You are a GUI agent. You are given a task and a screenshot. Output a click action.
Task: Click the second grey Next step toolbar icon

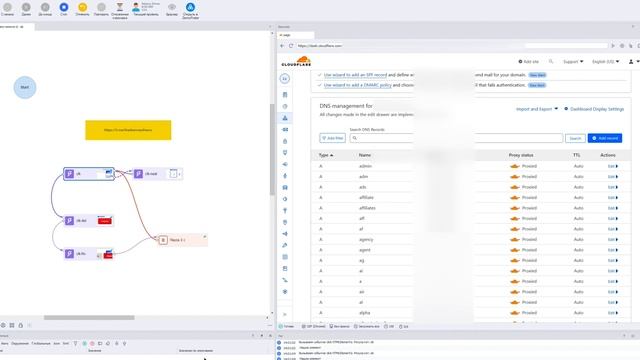click(26, 7)
